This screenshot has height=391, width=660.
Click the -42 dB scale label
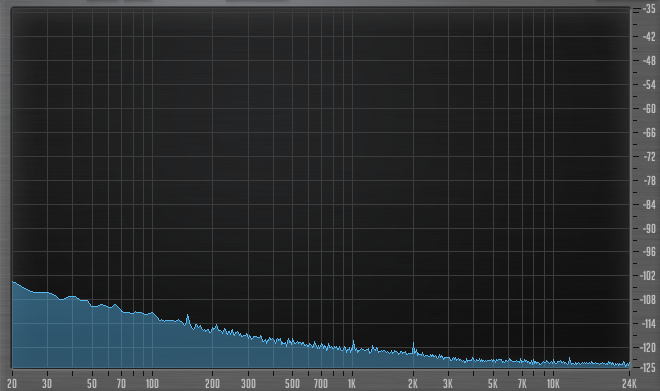(x=649, y=37)
